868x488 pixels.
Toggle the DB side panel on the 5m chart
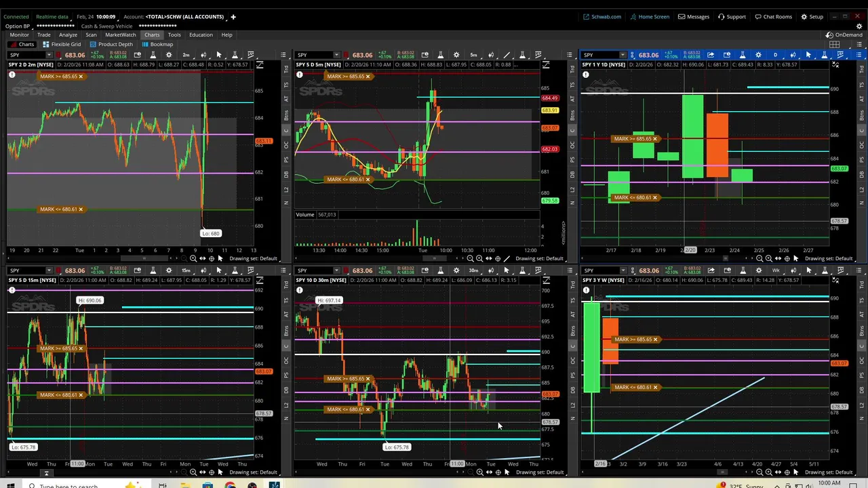(572, 174)
